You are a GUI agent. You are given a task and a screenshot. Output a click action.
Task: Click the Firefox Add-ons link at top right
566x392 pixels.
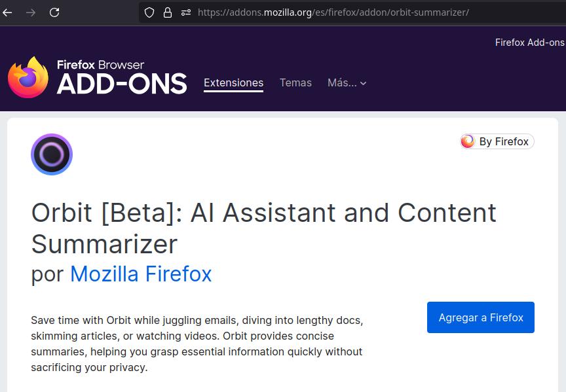(x=529, y=43)
